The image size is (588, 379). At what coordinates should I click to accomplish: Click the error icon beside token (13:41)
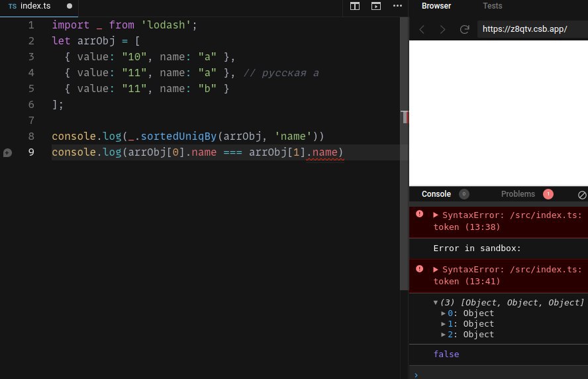[420, 268]
